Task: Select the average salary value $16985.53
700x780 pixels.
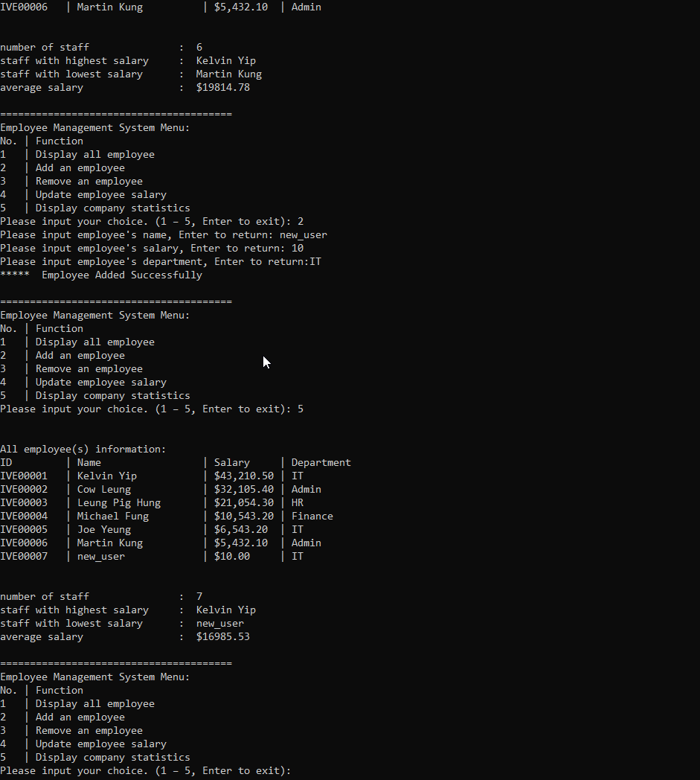Action: coord(223,637)
